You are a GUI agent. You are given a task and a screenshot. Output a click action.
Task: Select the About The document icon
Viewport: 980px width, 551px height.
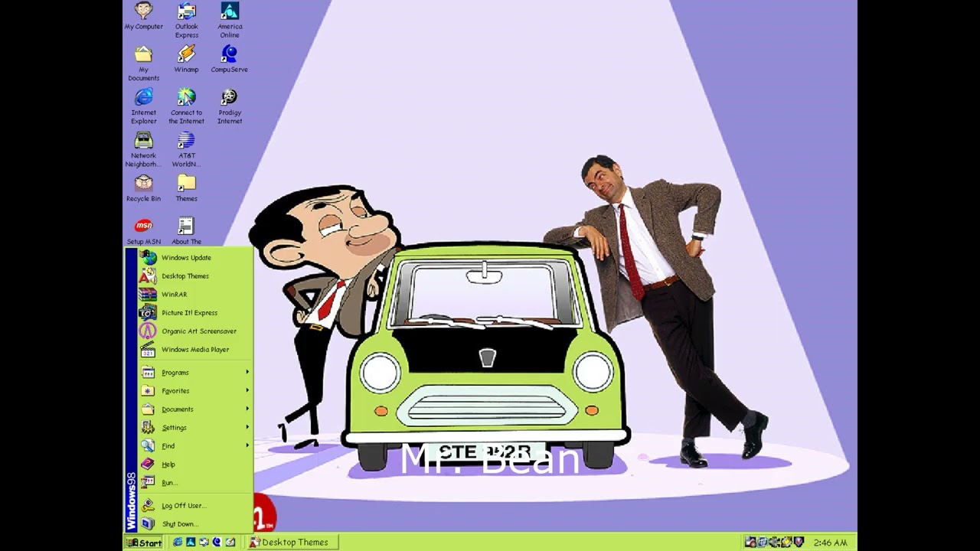click(x=187, y=231)
